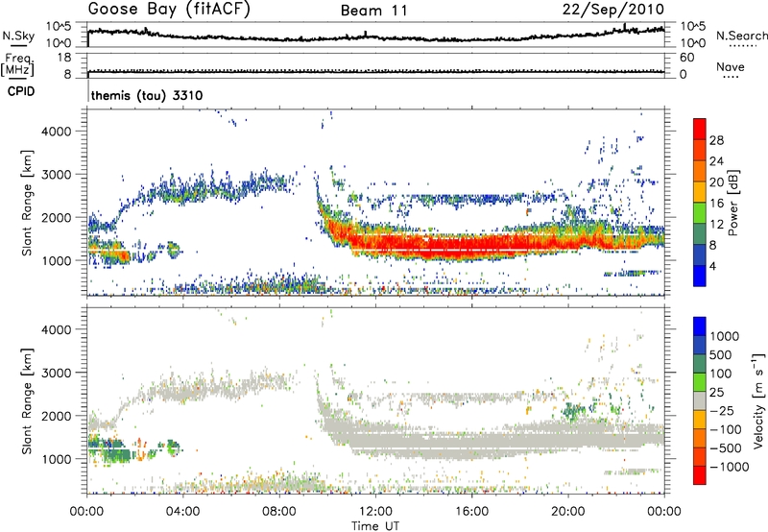Image resolution: width=768 pixels, height=532 pixels.
Task: Click the 'themis (tau) 3310' text
Action: click(x=147, y=95)
